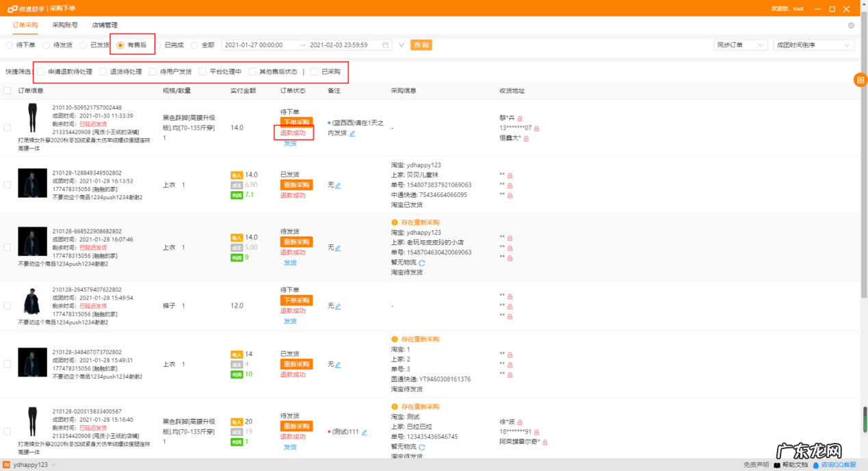The width and height of the screenshot is (868, 471).
Task: Click lock icon next to 徐*波
Action: (520, 422)
